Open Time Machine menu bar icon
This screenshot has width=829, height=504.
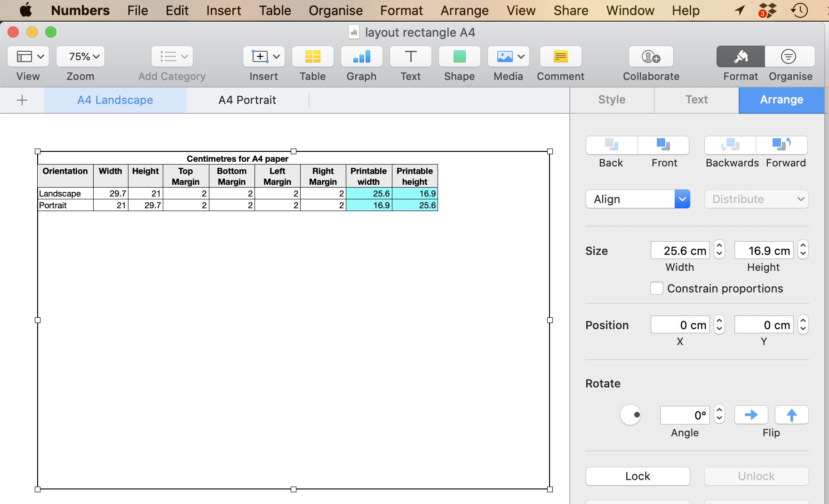799,10
